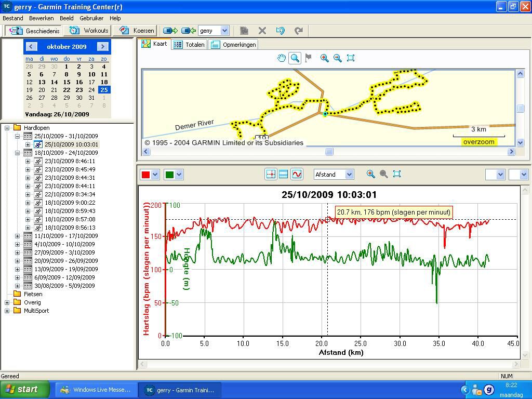Open the green series dropdown
532x399 pixels.
(179, 175)
